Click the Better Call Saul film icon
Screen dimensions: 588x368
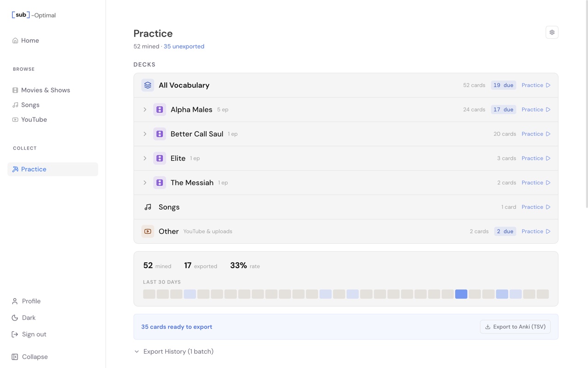point(159,134)
